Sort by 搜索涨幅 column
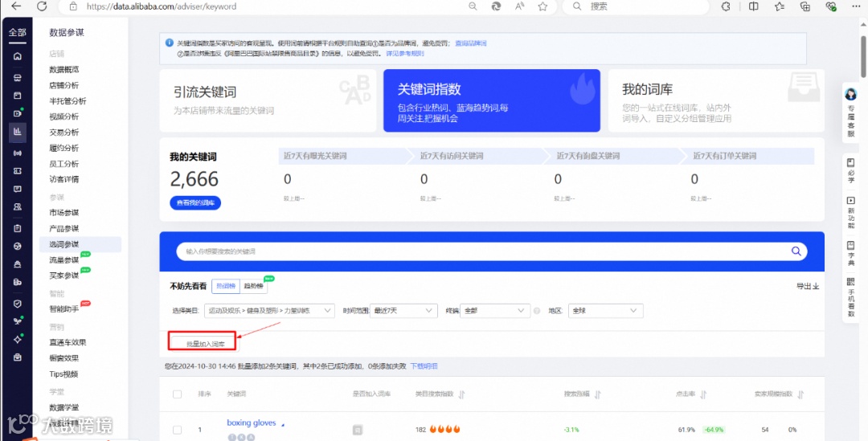The image size is (868, 441). (598, 394)
